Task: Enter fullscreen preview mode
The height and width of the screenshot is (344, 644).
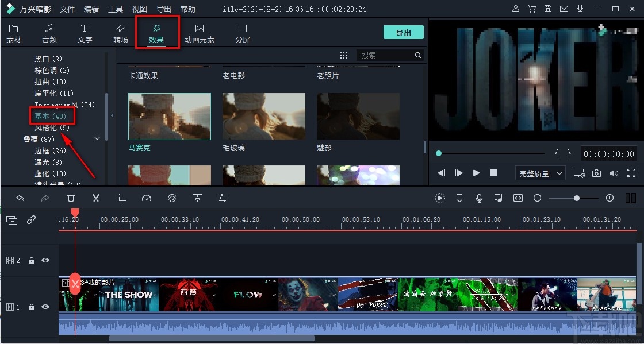Action: (x=631, y=172)
